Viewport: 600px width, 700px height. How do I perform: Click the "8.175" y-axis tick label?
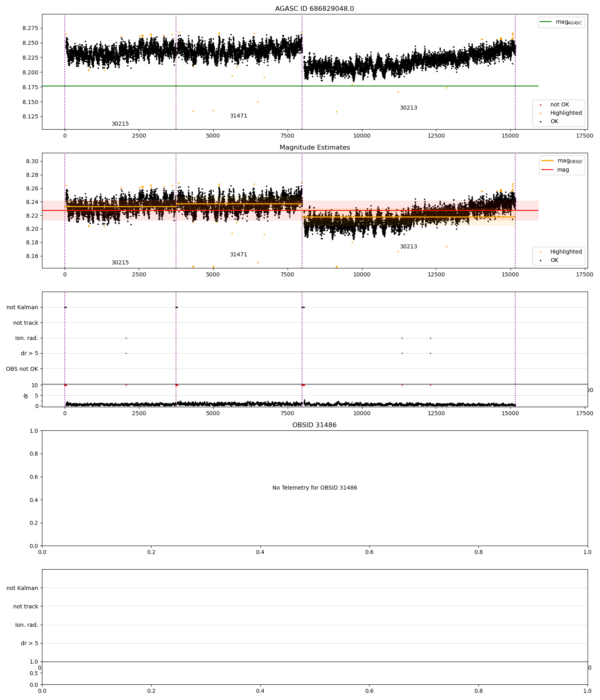pos(30,87)
